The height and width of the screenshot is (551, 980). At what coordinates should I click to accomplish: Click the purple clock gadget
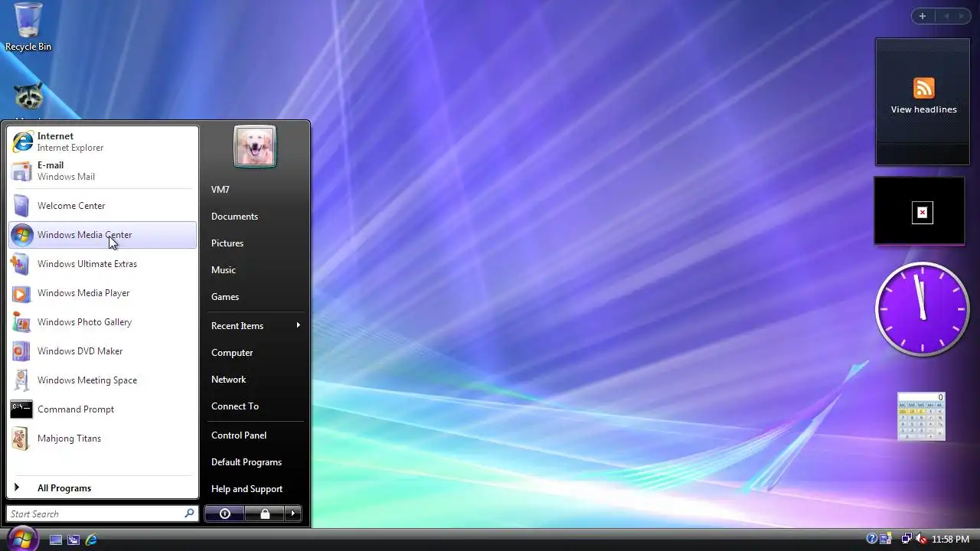923,309
